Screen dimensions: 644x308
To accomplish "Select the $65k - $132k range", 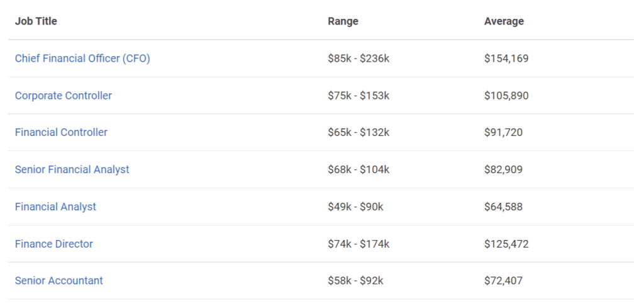I will tap(358, 132).
